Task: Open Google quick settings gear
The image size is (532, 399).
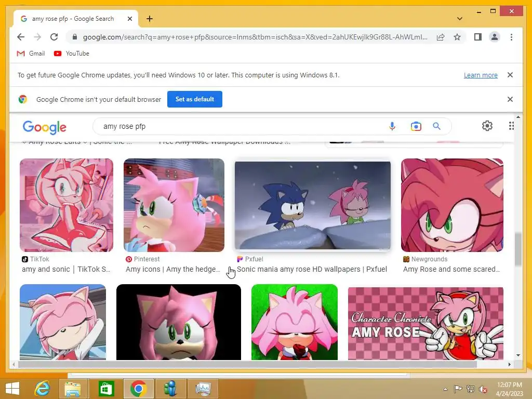Action: click(x=487, y=126)
